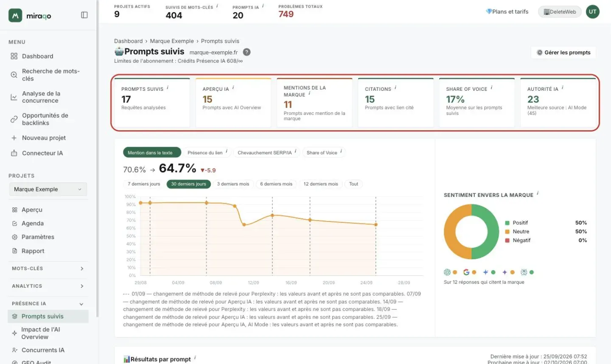Click the green Positif legend swatch
Image resolution: width=611 pixels, height=364 pixels.
click(x=507, y=223)
